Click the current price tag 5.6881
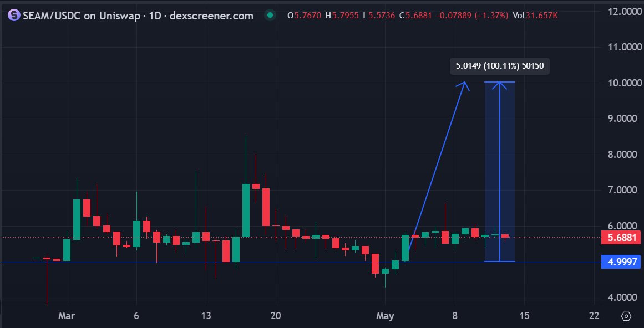This screenshot has width=644, height=328. [x=620, y=237]
